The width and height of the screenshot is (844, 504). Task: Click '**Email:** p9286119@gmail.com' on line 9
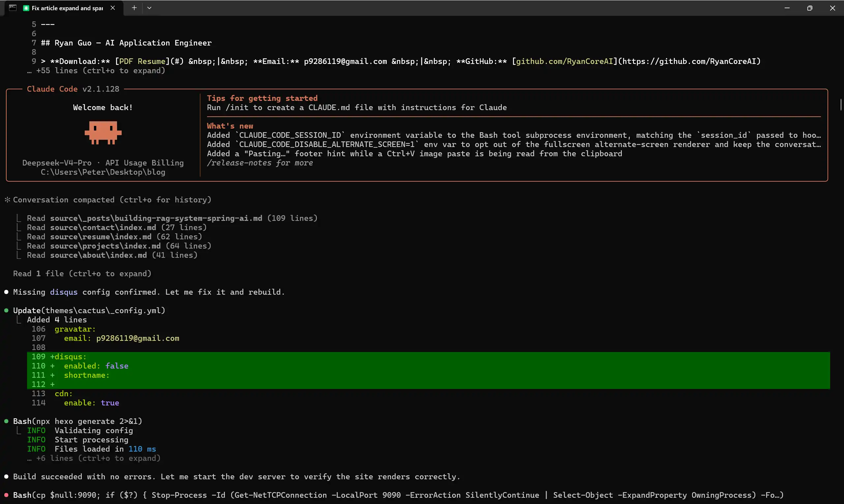coord(320,61)
